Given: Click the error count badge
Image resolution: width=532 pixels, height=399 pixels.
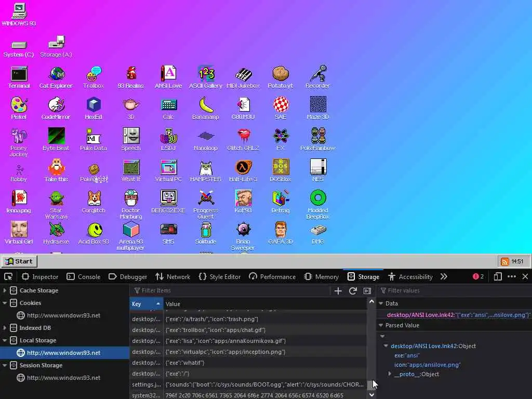Looking at the screenshot, I should coord(478,276).
